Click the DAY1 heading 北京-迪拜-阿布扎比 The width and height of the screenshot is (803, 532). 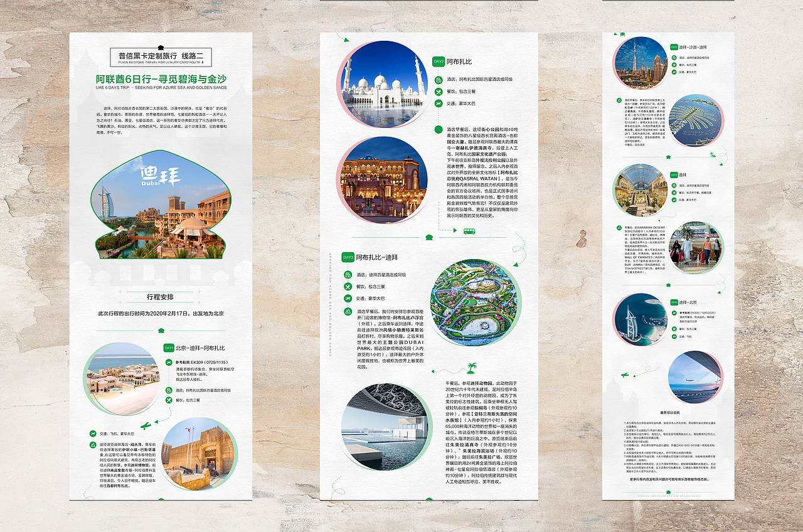click(200, 348)
